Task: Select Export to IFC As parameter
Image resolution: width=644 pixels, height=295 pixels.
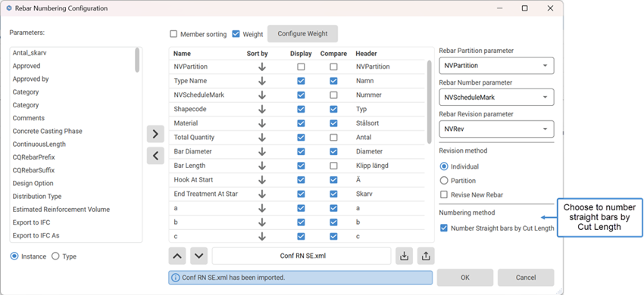Action: click(x=37, y=235)
